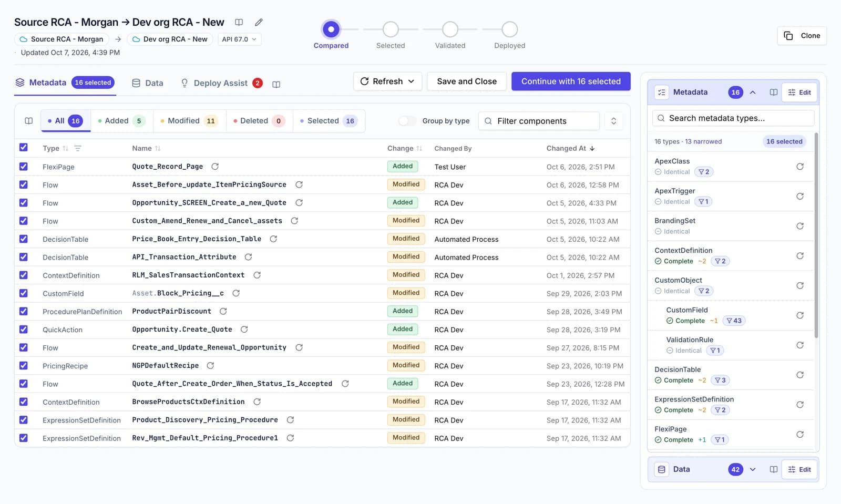Open docs icon in the Data panel header
841x504 pixels.
774,469
